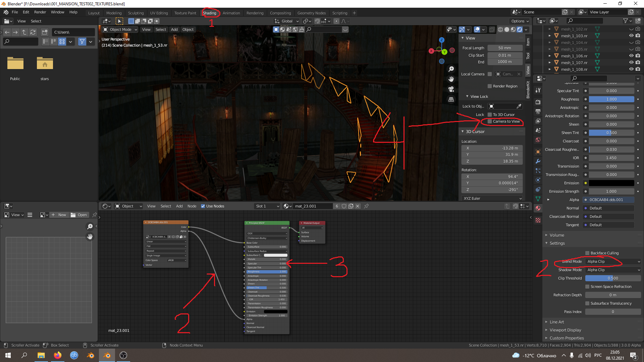Open Material Properties tab icon
Screen dimensions: 644x362
[538, 208]
